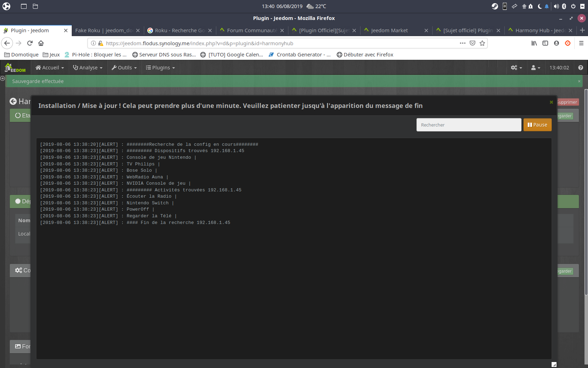Click the system power icon
The width and height of the screenshot is (588, 368).
pyautogui.click(x=573, y=6)
